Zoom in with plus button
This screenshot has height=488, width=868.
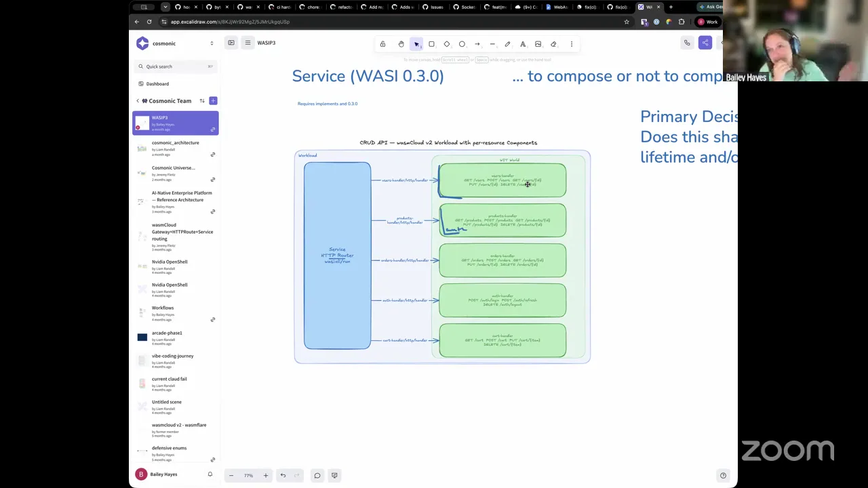click(266, 476)
